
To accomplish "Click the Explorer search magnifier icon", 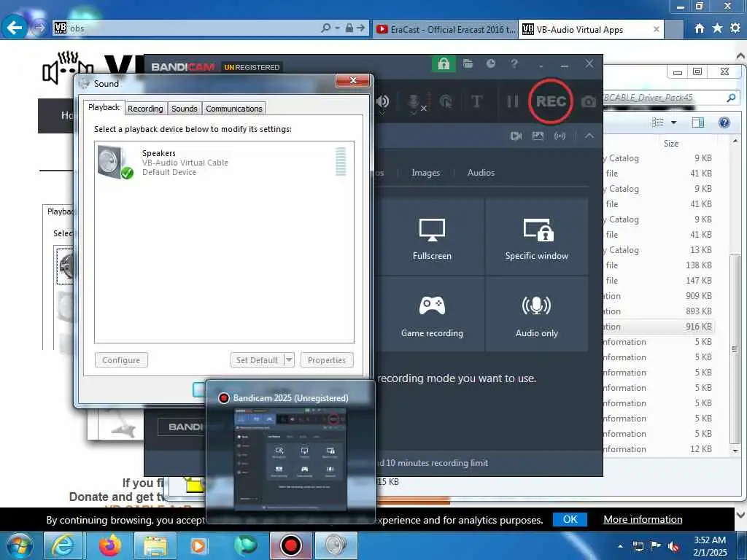I will (x=731, y=98).
